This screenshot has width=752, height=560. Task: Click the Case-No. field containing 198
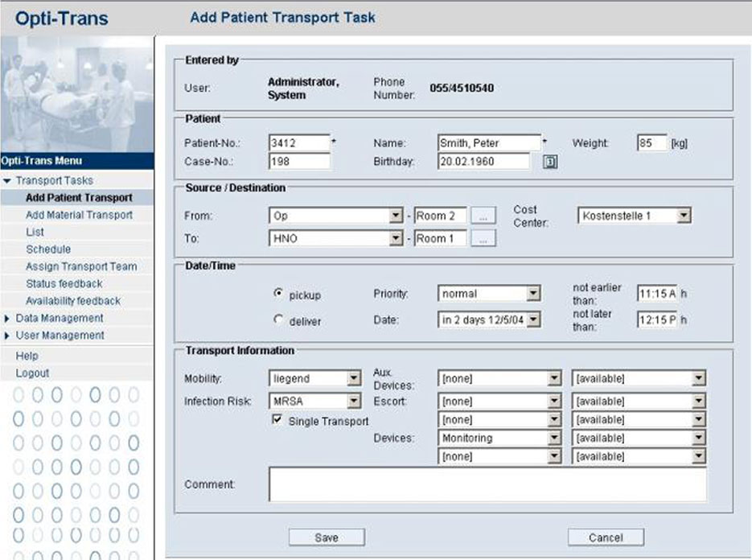(299, 161)
